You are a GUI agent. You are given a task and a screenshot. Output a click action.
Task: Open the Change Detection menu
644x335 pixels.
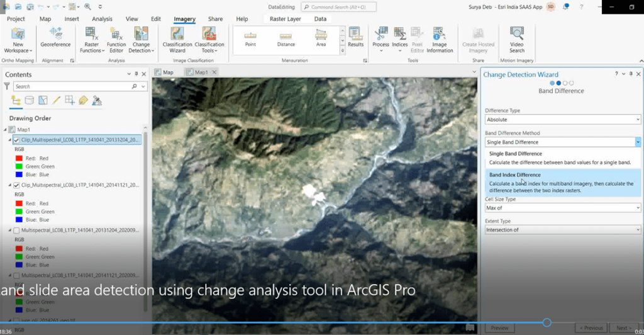[141, 40]
